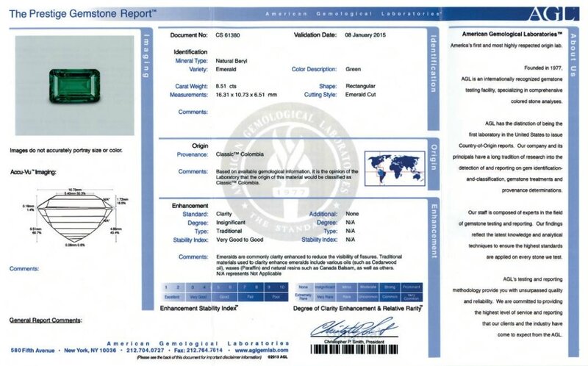Select carat weight '8.51 cts'
The height and width of the screenshot is (366, 588).
(x=226, y=86)
